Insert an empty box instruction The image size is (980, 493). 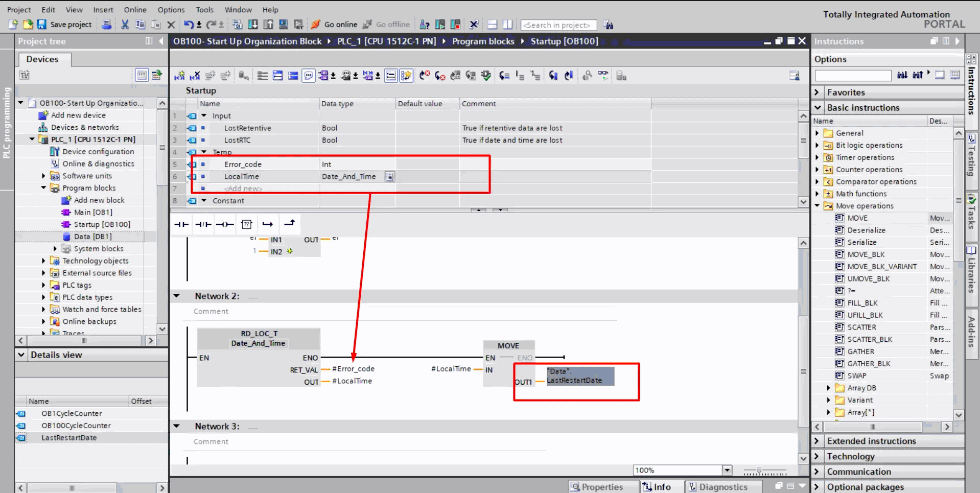pos(247,224)
